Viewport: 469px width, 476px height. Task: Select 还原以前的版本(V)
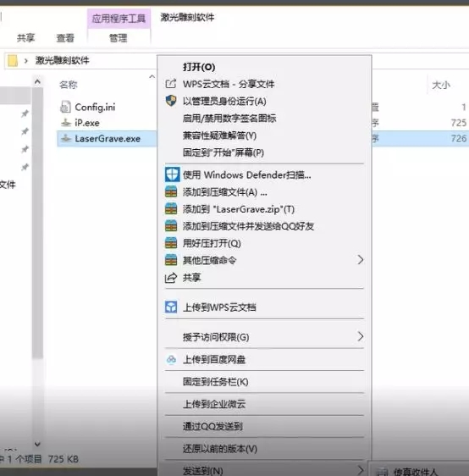click(x=220, y=448)
